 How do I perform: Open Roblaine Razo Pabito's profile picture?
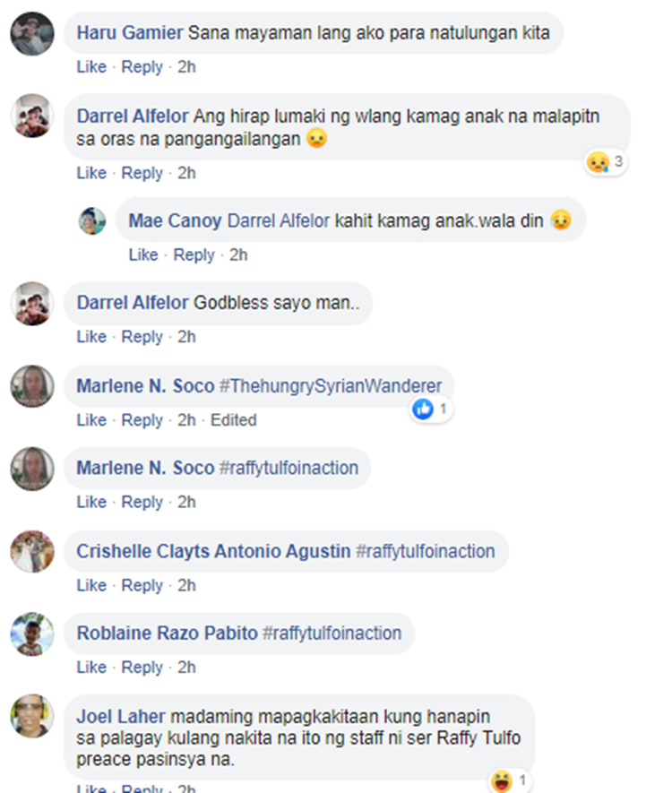point(32,634)
